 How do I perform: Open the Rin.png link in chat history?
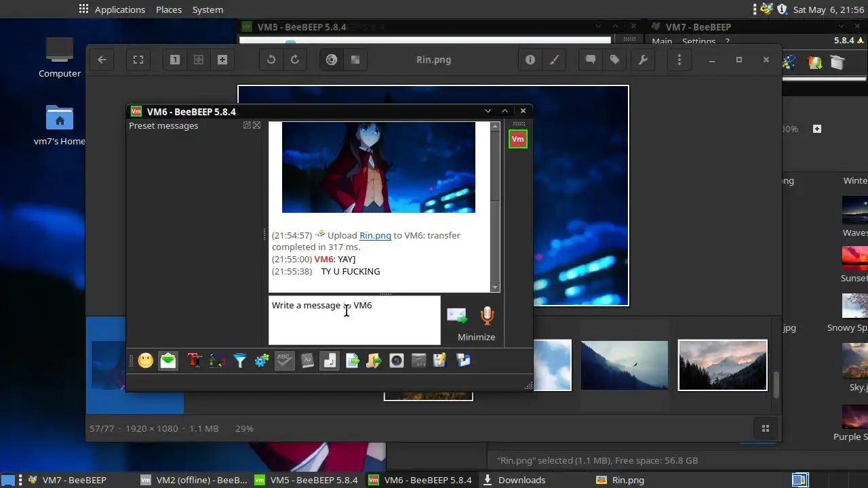click(x=375, y=235)
